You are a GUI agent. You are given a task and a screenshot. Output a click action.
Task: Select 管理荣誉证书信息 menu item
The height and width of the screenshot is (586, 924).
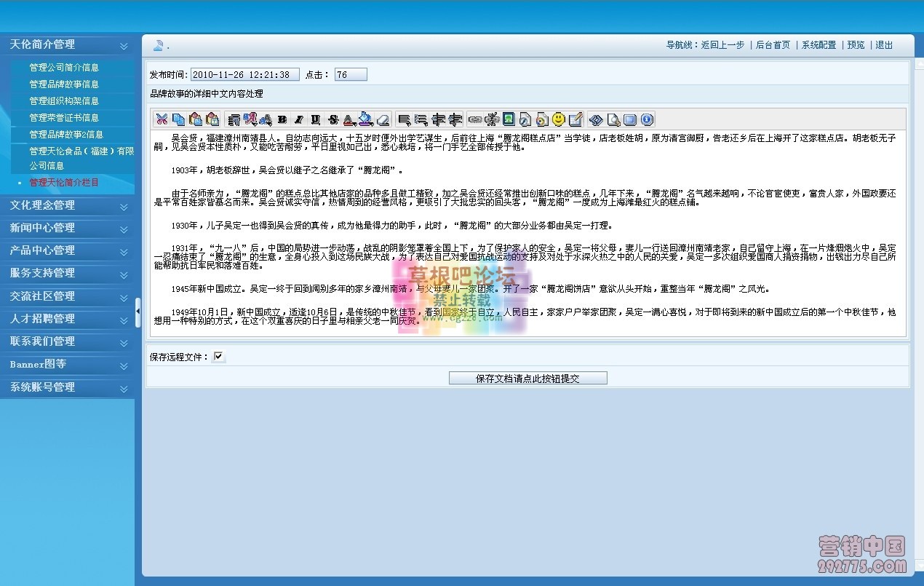(x=64, y=118)
